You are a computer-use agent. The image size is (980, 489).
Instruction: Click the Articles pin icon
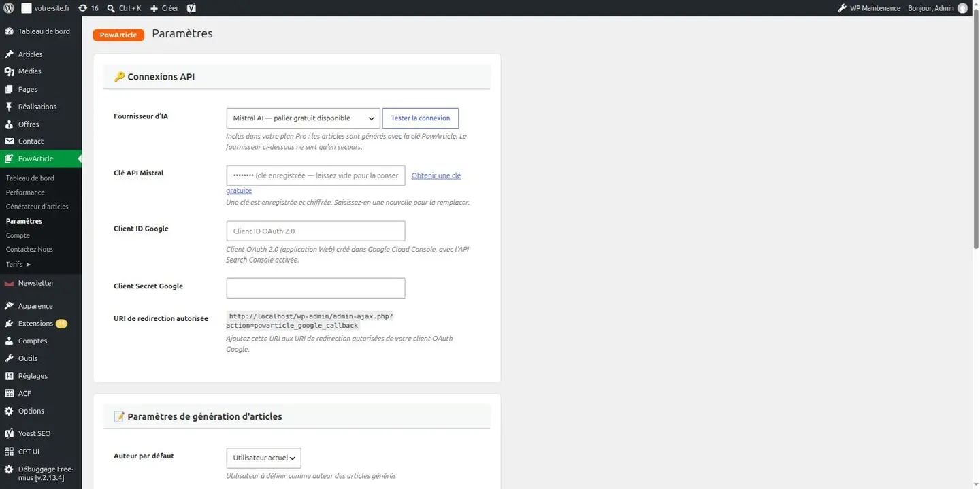click(9, 54)
